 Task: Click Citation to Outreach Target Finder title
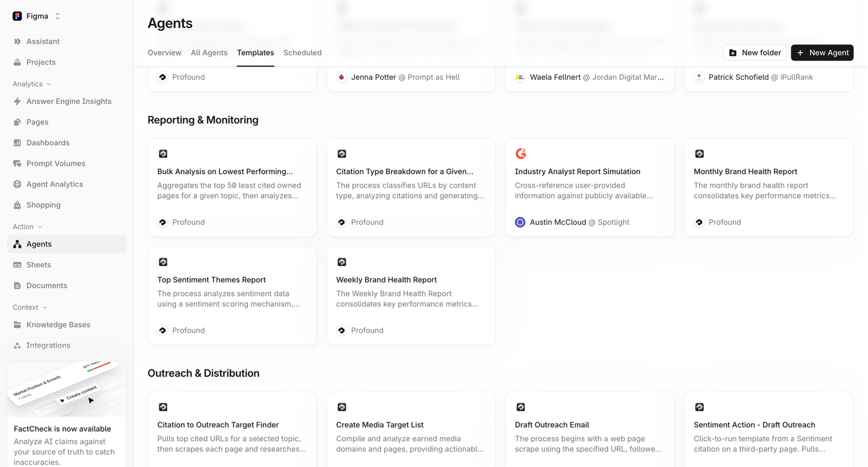tap(218, 425)
